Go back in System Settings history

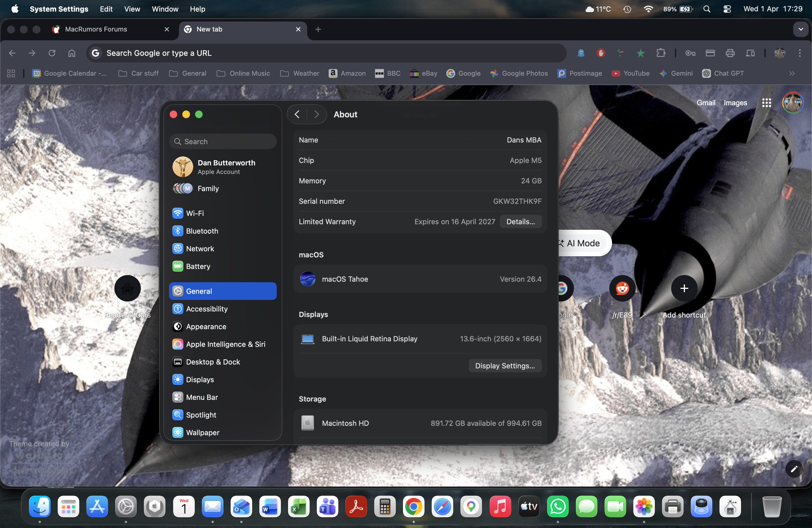point(297,115)
